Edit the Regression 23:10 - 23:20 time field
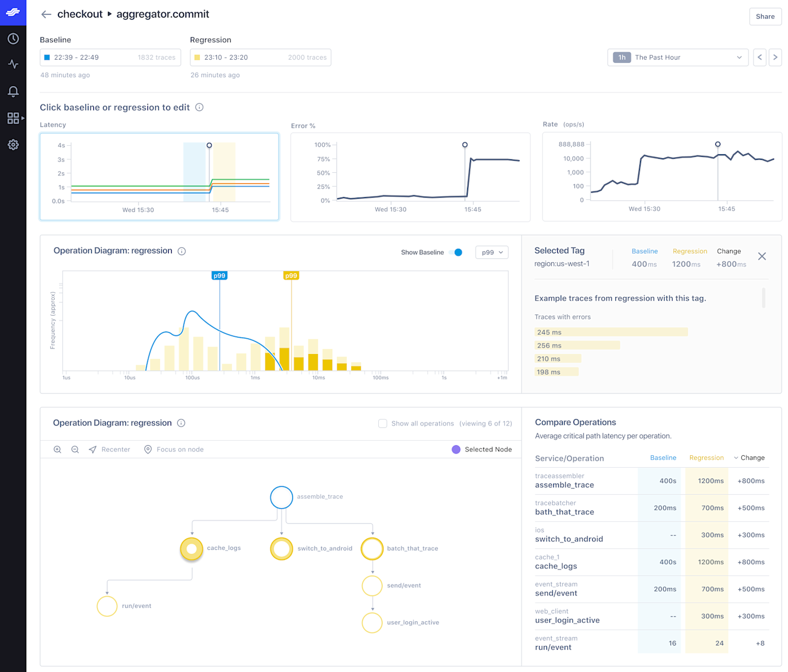Image resolution: width=788 pixels, height=672 pixels. pyautogui.click(x=261, y=57)
